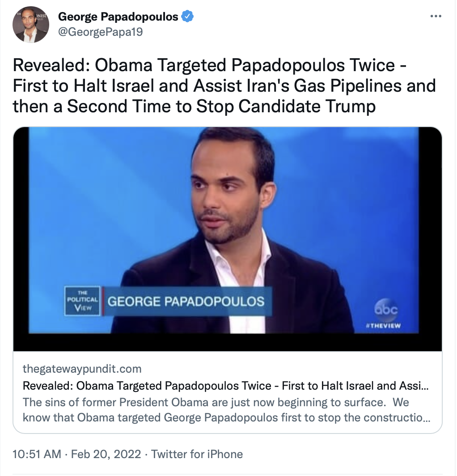
Task: Click the abc network logo in preview
Action: click(386, 310)
